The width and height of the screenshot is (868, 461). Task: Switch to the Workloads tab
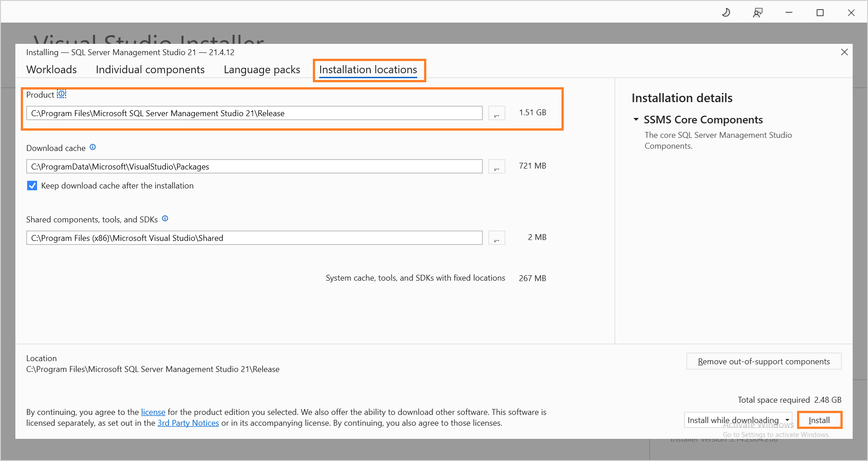[51, 69]
